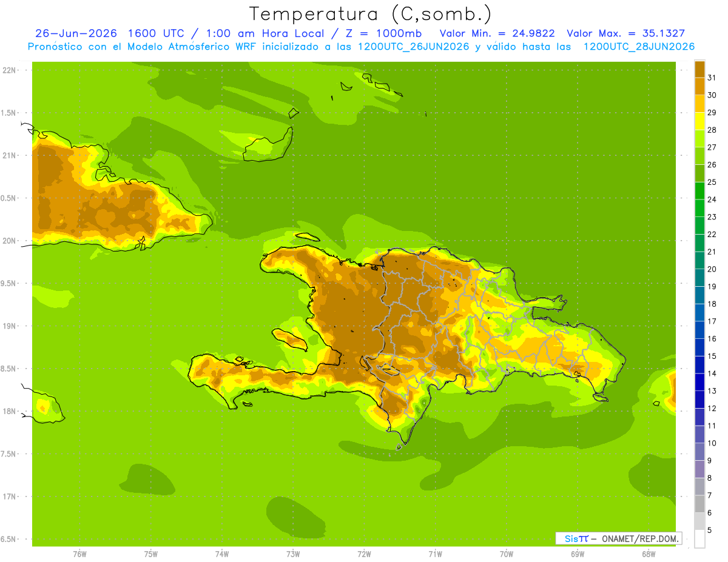Viewport: 728px width, 562px height.
Task: Select legend swatch between 26 and 27
Action: [699, 156]
